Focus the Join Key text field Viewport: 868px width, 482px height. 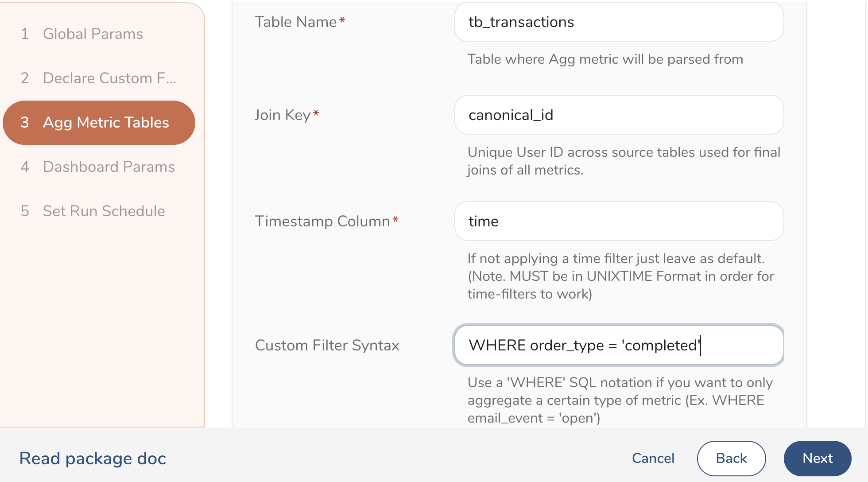(619, 115)
